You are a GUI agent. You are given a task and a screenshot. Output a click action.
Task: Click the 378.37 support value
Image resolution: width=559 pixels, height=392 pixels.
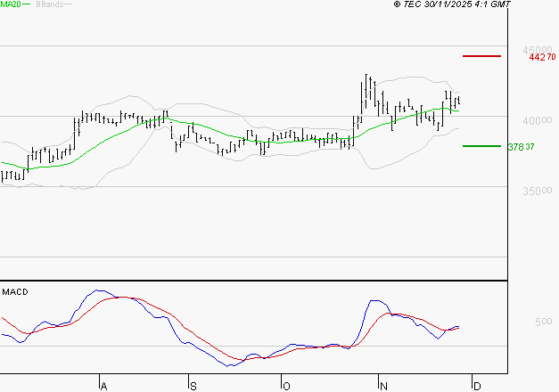521,147
